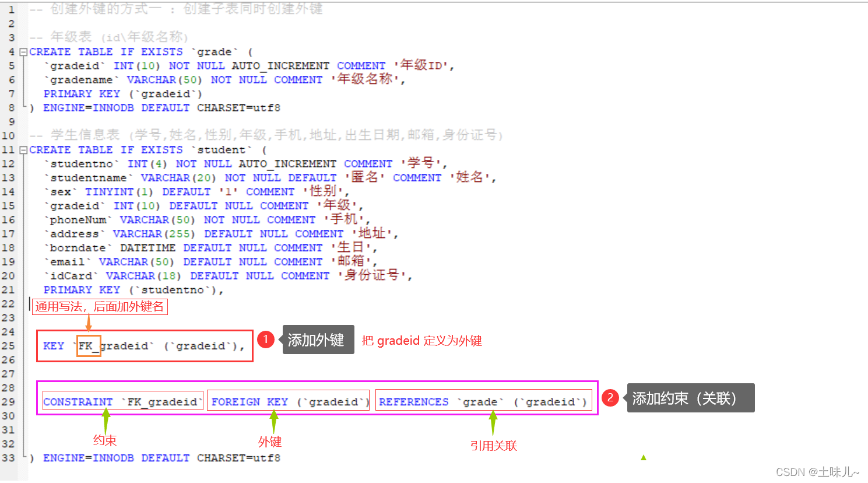The height and width of the screenshot is (483, 868).
Task: Click `address` column on line 17
Action: click(75, 234)
